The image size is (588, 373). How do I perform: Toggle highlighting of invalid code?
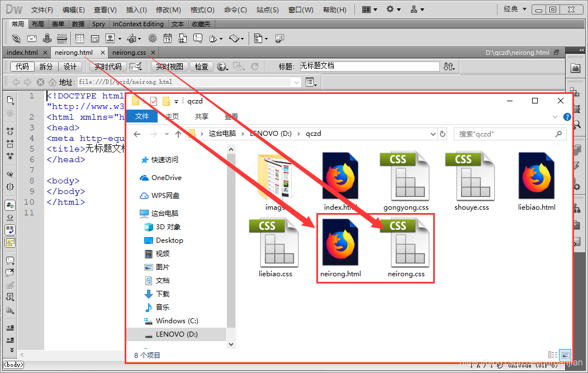tap(10, 218)
